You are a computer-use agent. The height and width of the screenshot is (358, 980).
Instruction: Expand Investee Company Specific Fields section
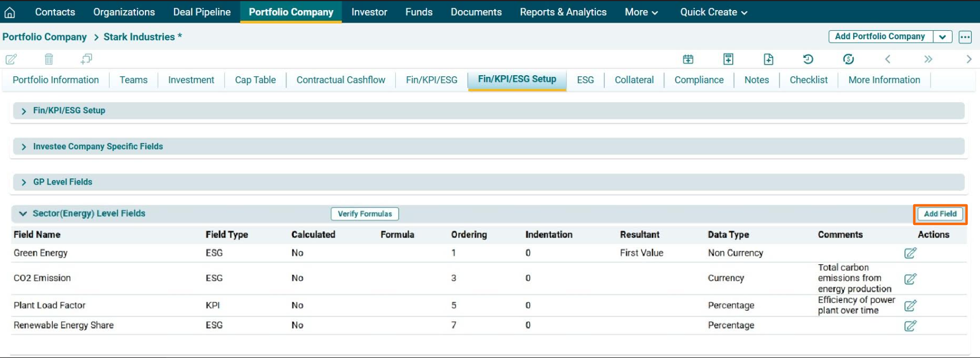tap(24, 147)
